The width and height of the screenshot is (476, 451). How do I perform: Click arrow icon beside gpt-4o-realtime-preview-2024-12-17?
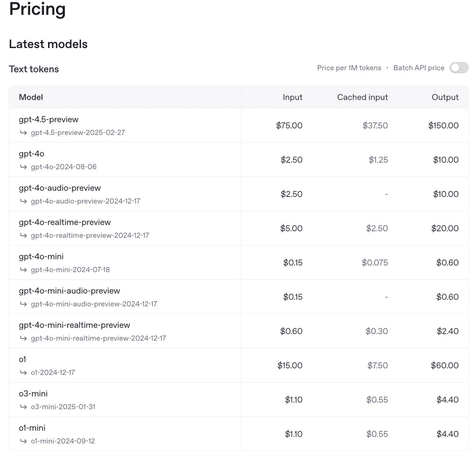(x=23, y=235)
